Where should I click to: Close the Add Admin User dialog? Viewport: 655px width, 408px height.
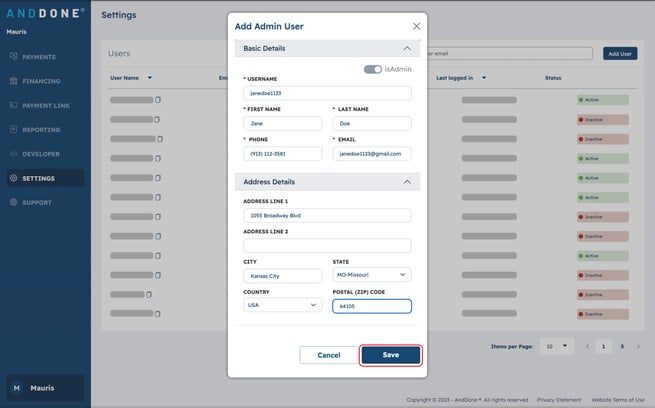416,26
